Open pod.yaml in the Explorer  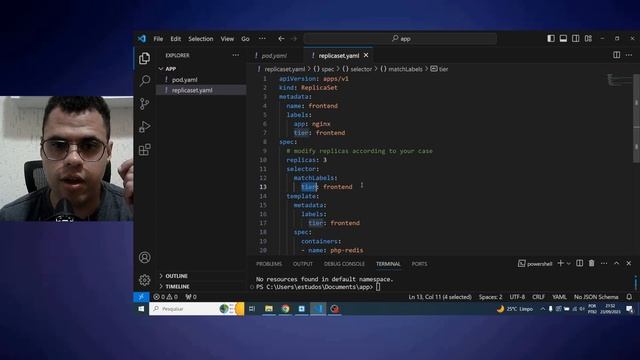[x=201, y=80]
